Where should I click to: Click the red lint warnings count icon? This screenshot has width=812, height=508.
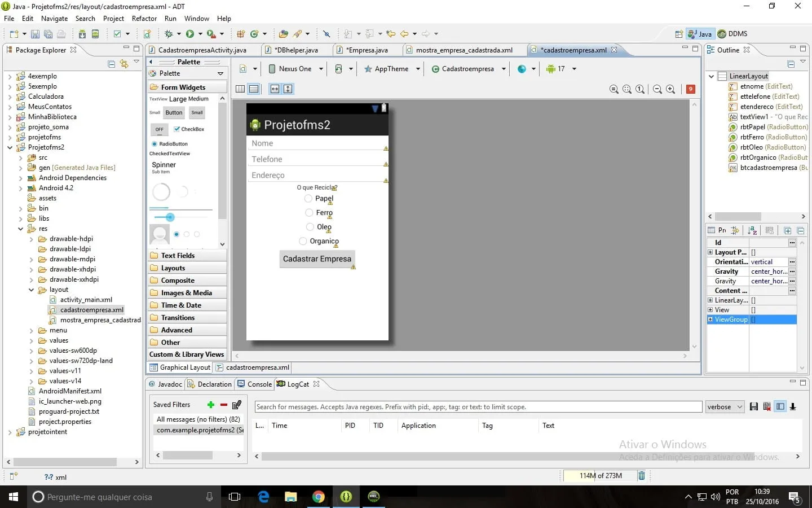[691, 89]
